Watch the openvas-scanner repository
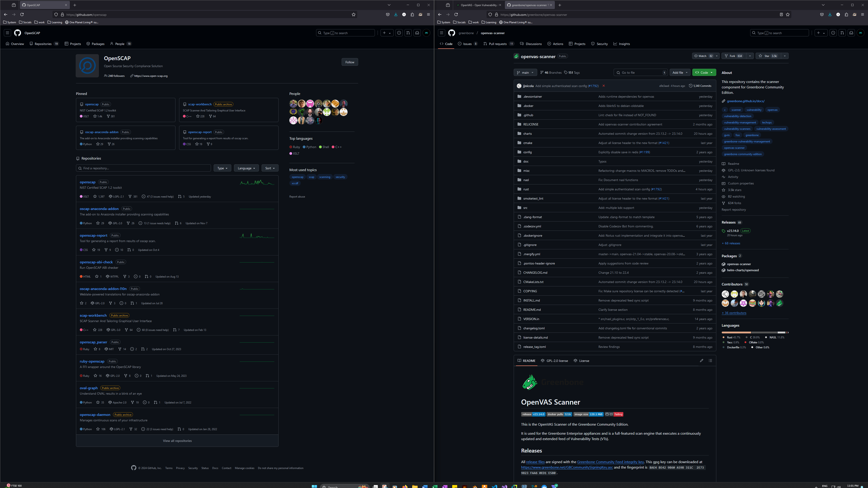 pos(703,56)
